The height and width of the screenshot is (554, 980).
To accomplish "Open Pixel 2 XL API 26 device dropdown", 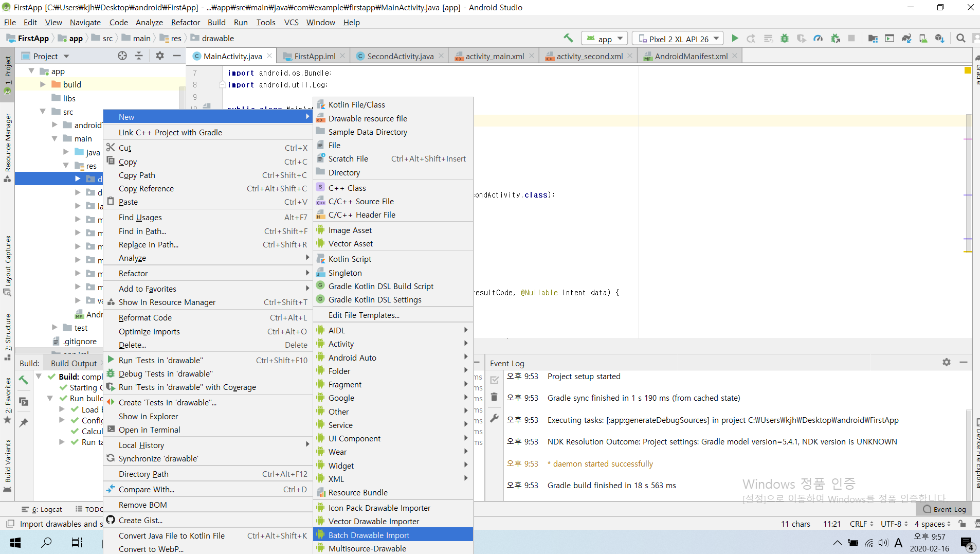I will coord(678,39).
